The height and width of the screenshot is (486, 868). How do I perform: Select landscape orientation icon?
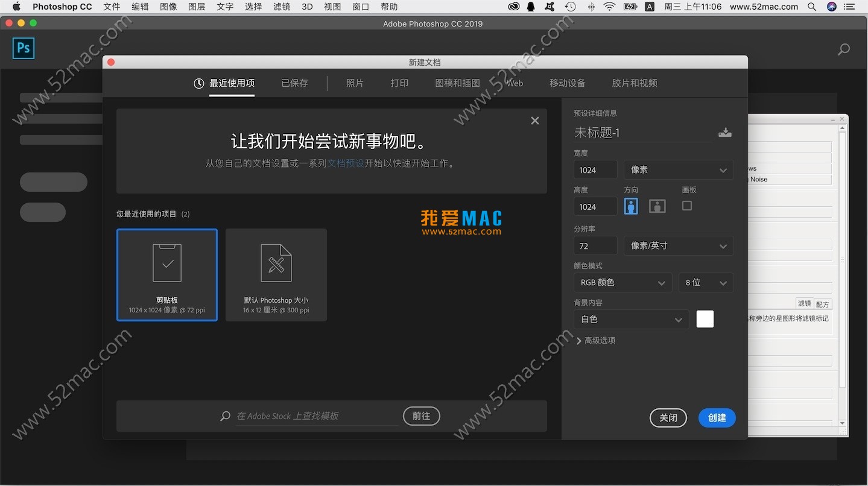coord(657,206)
